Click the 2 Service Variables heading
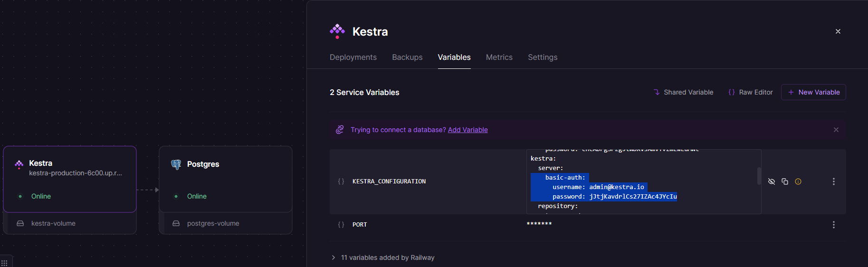868x267 pixels. click(x=364, y=92)
